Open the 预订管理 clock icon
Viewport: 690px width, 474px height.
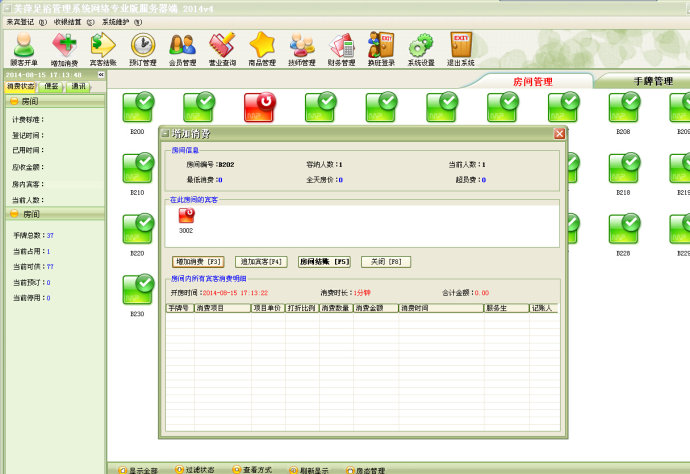[x=143, y=49]
